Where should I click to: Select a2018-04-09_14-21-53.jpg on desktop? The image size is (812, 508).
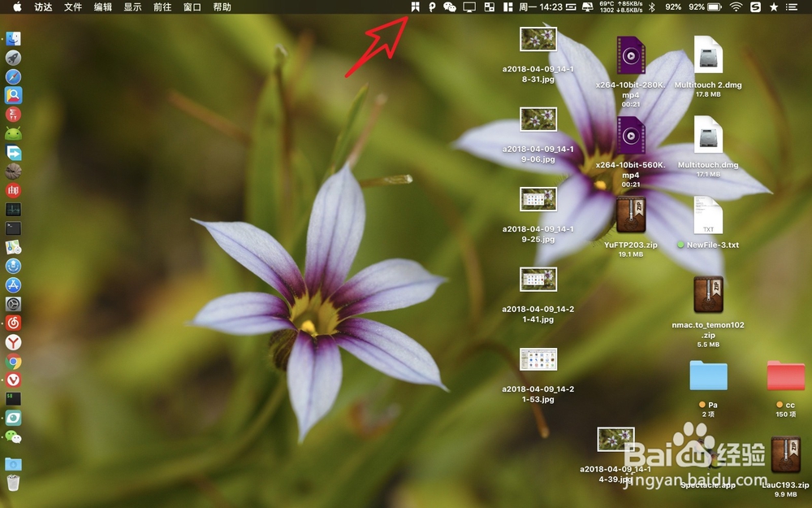pos(538,359)
